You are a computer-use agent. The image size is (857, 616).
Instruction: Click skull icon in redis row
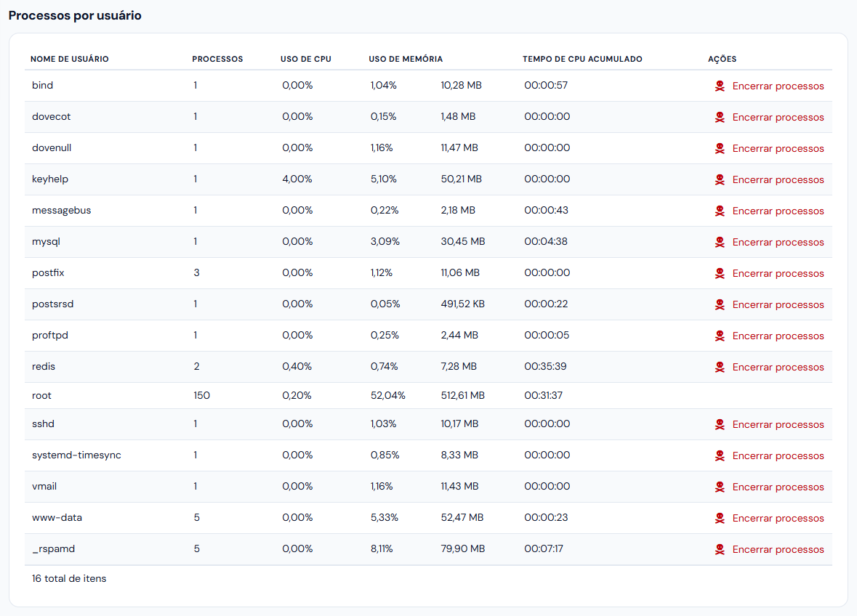(720, 367)
